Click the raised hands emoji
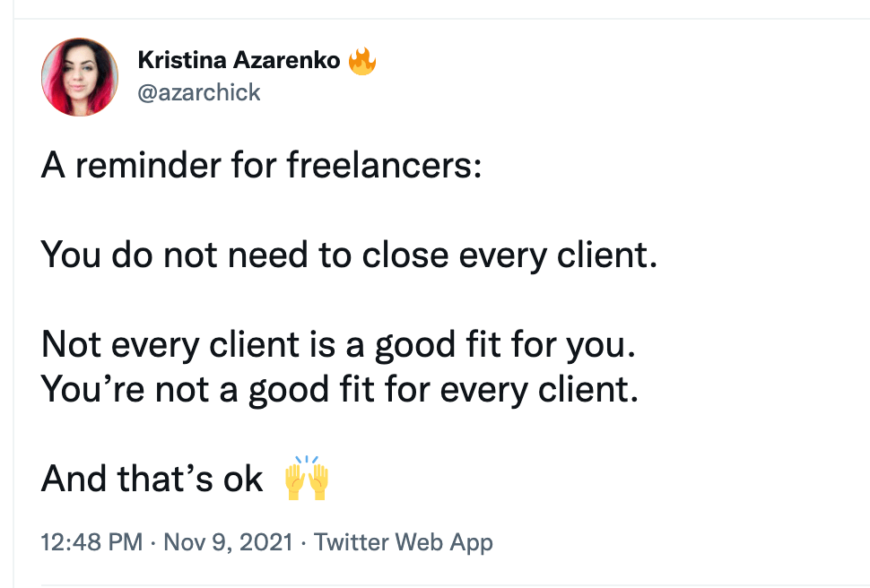870x588 pixels. point(307,480)
